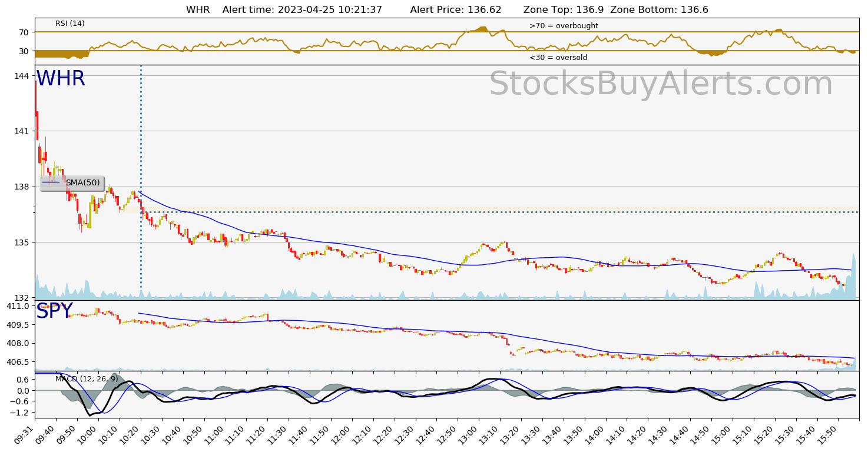Click the RSI 70 axis label

[24, 32]
